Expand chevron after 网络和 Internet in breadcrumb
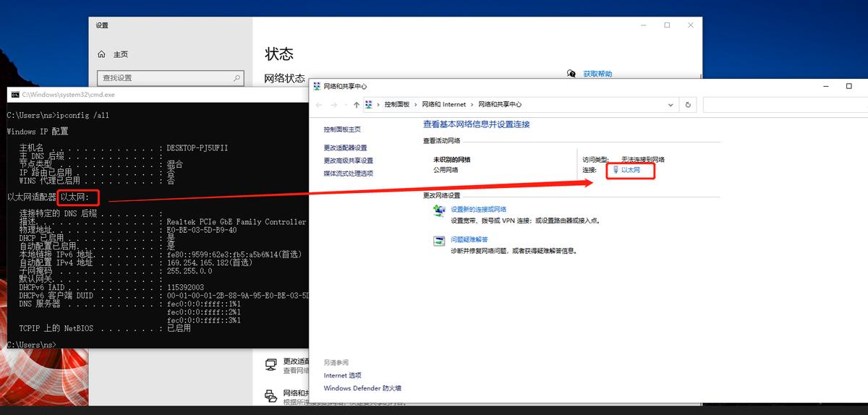 point(472,105)
